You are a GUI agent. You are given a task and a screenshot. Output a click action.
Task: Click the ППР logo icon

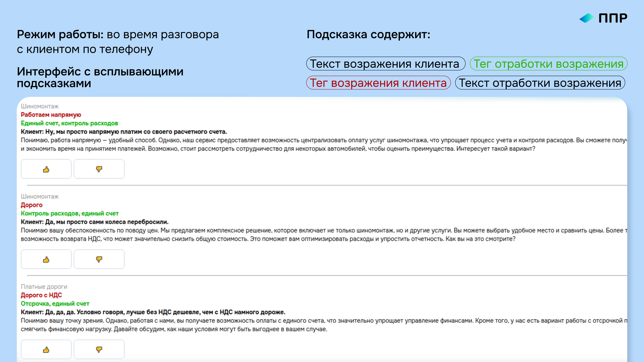point(586,18)
